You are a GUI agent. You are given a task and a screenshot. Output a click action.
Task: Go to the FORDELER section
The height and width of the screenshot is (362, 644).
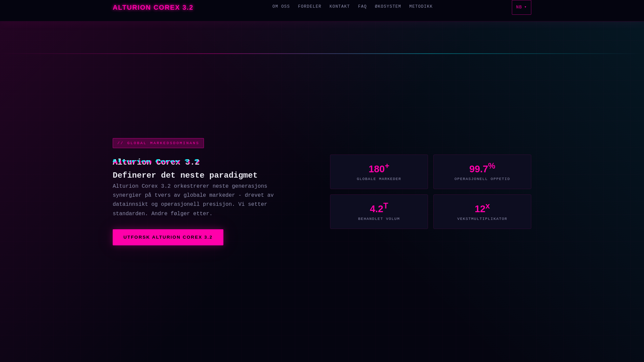pyautogui.click(x=310, y=7)
